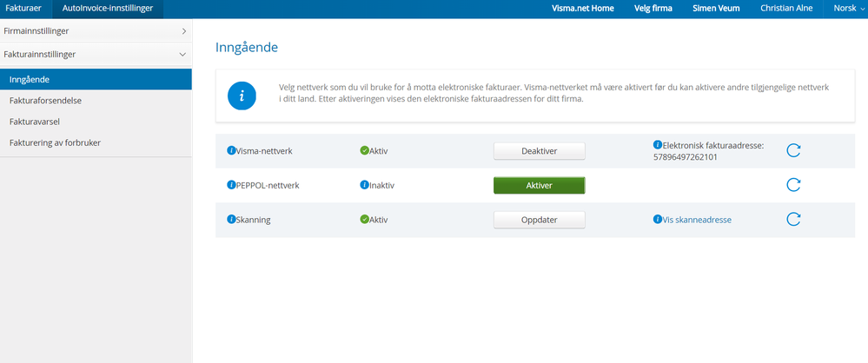Screen dimensions: 868x363
Task: Go to Visma.net Home
Action: pyautogui.click(x=583, y=8)
